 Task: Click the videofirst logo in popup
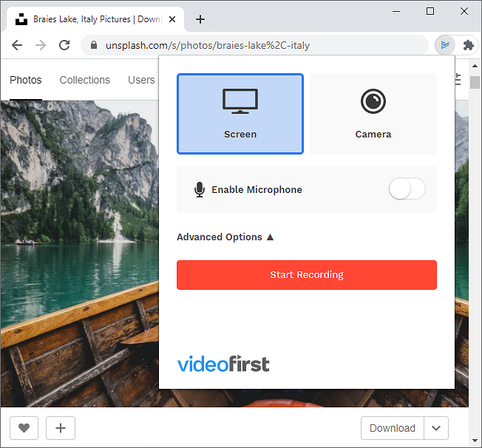[x=223, y=364]
